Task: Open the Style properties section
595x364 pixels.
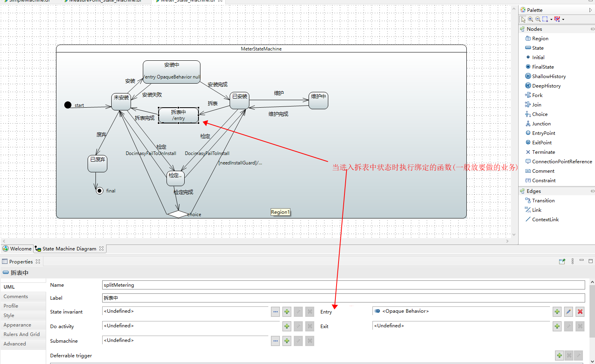Action: tap(23, 315)
